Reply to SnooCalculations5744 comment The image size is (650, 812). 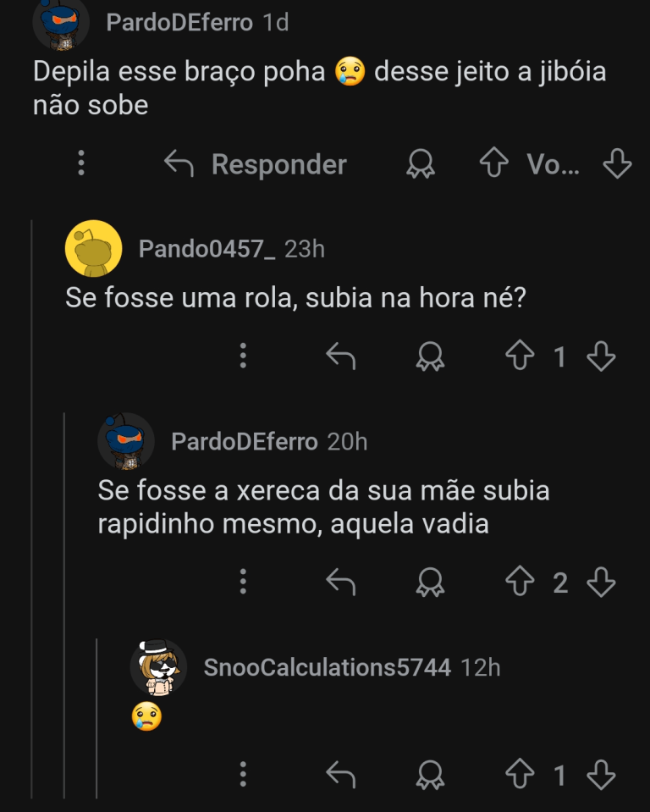(340, 774)
